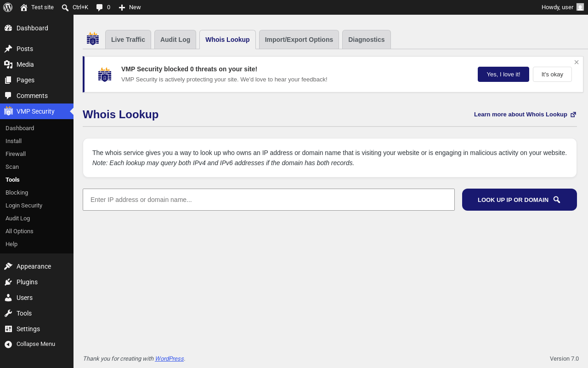Click the "It's okay" button
This screenshot has height=368, width=588.
click(552, 74)
